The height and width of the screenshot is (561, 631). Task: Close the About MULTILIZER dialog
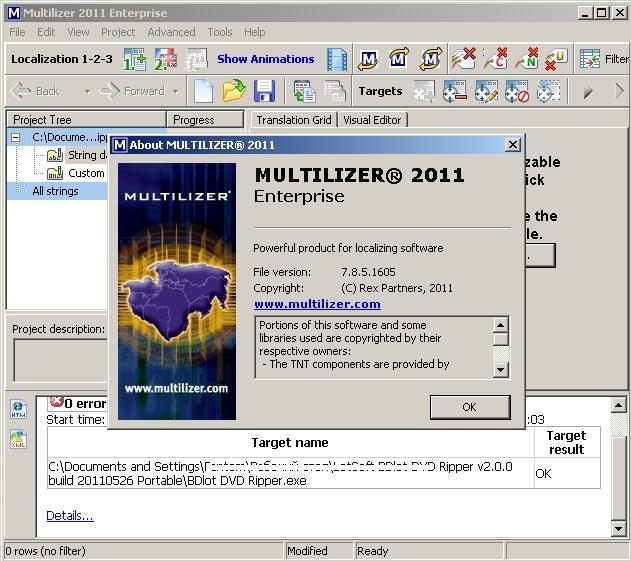(513, 145)
